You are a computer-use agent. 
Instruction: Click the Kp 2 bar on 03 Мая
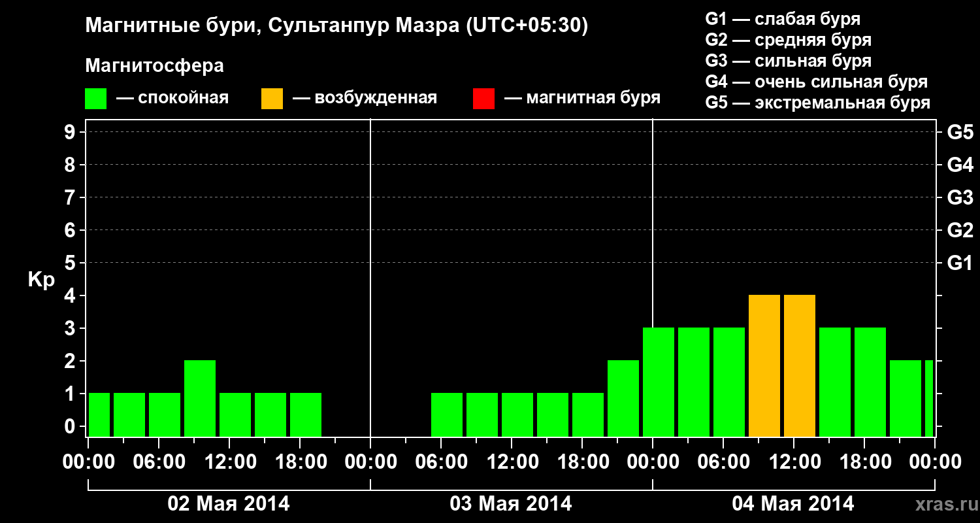pyautogui.click(x=623, y=398)
